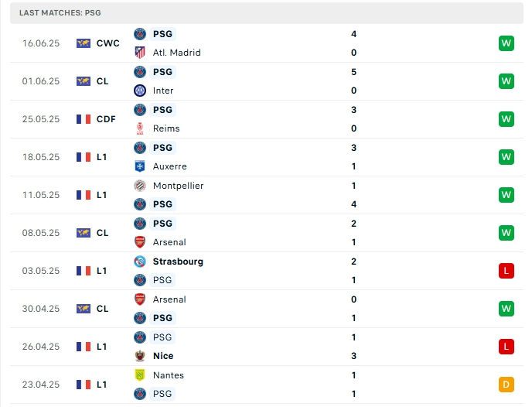The height and width of the screenshot is (407, 532).
Task: Click PSG crest in the 16.06.25 match
Action: (140, 34)
